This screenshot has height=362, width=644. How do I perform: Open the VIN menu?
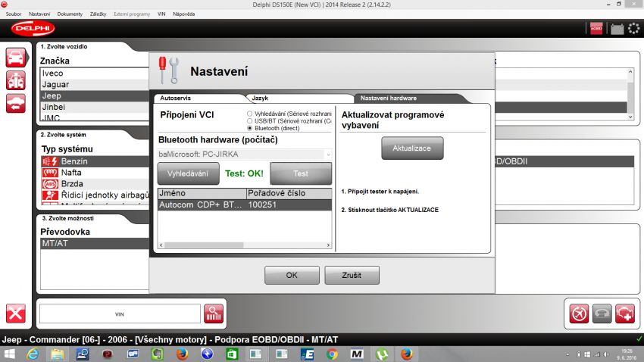[x=161, y=14]
